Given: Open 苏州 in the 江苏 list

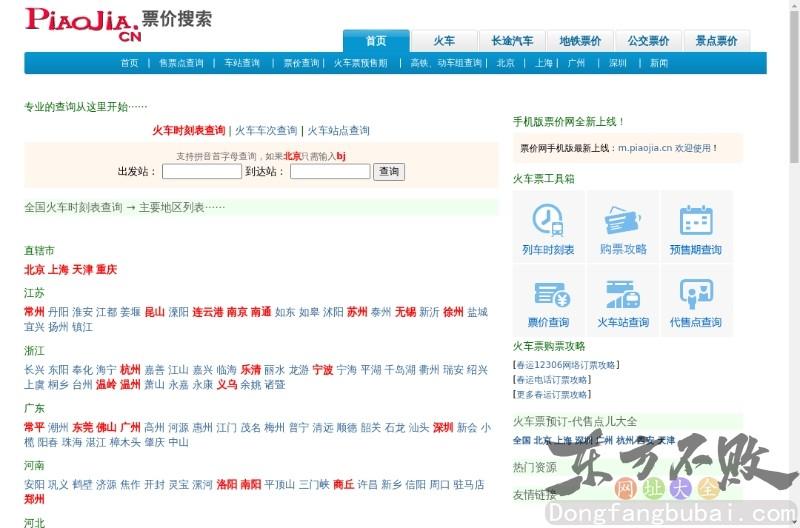Looking at the screenshot, I should [357, 312].
